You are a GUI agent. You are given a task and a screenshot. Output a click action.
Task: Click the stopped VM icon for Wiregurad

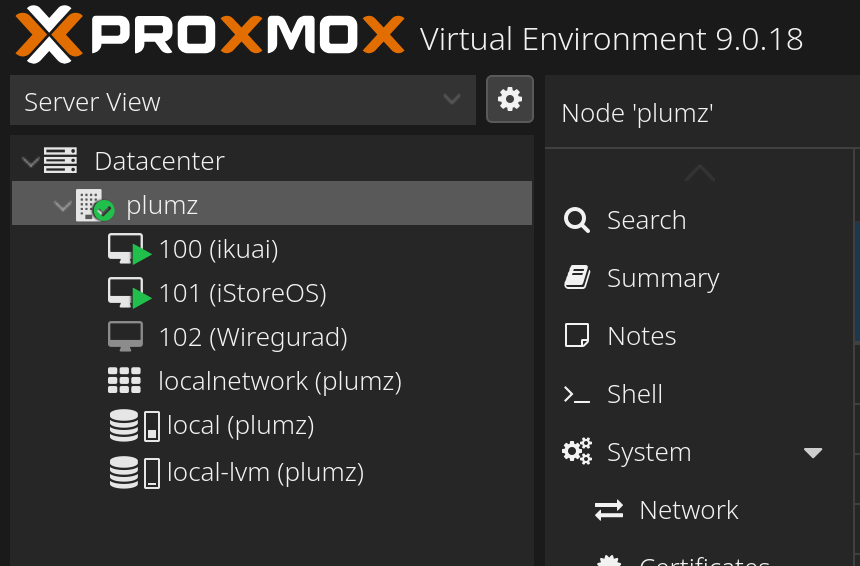click(x=125, y=337)
